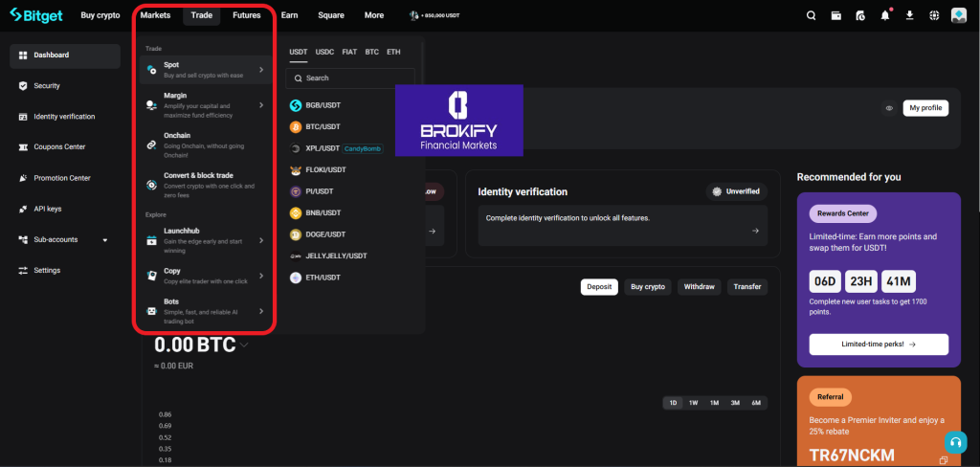
Task: Open the Markets menu
Action: click(x=155, y=15)
